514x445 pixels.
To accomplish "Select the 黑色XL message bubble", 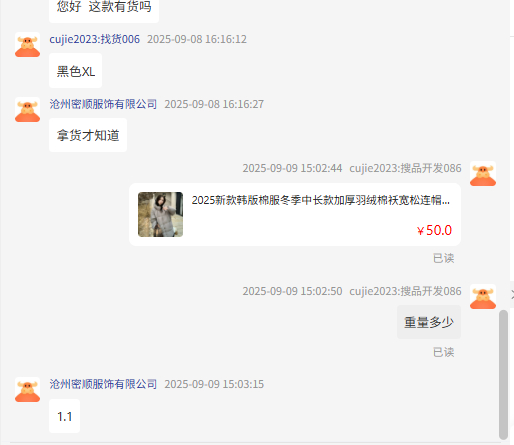I will [x=76, y=71].
